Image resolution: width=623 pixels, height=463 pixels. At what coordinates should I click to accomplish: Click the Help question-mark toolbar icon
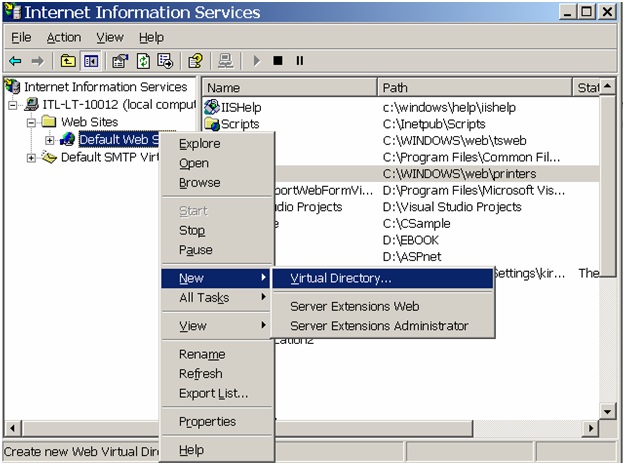(195, 61)
